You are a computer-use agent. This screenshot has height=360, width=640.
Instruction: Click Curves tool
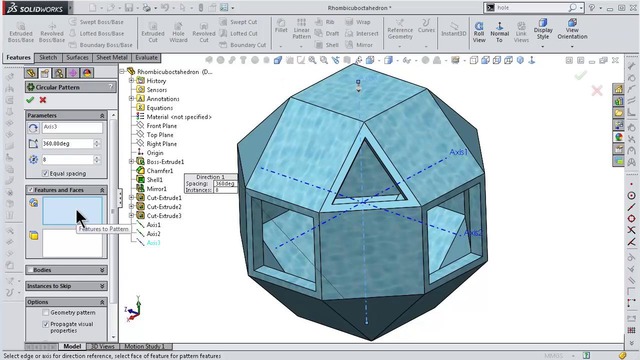[x=426, y=25]
